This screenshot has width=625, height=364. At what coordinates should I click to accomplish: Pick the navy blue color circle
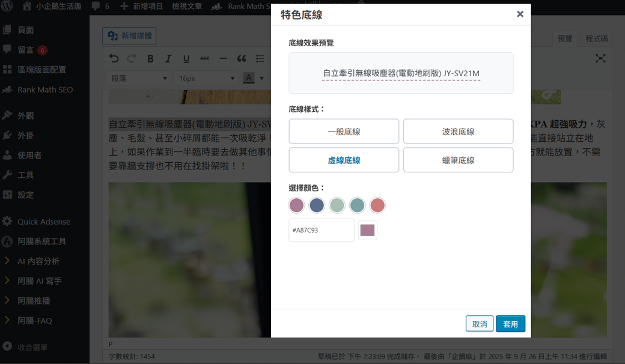[x=317, y=205]
